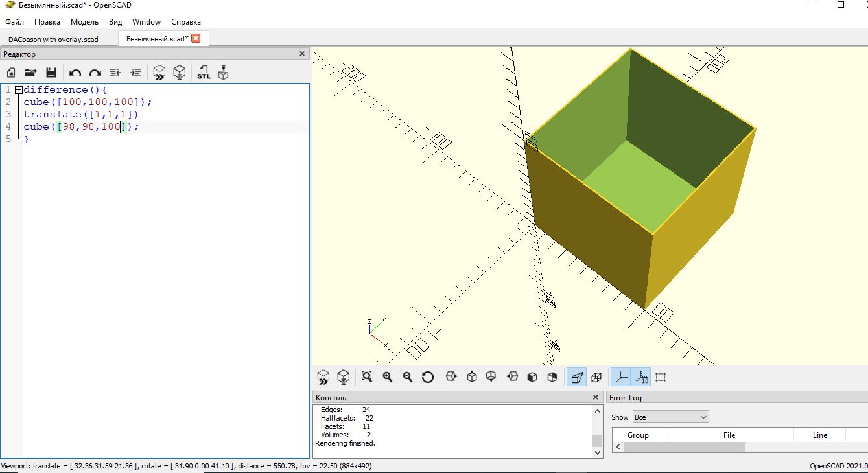This screenshot has width=868, height=473.
Task: Sort Error-Log by File column
Action: pyautogui.click(x=729, y=435)
